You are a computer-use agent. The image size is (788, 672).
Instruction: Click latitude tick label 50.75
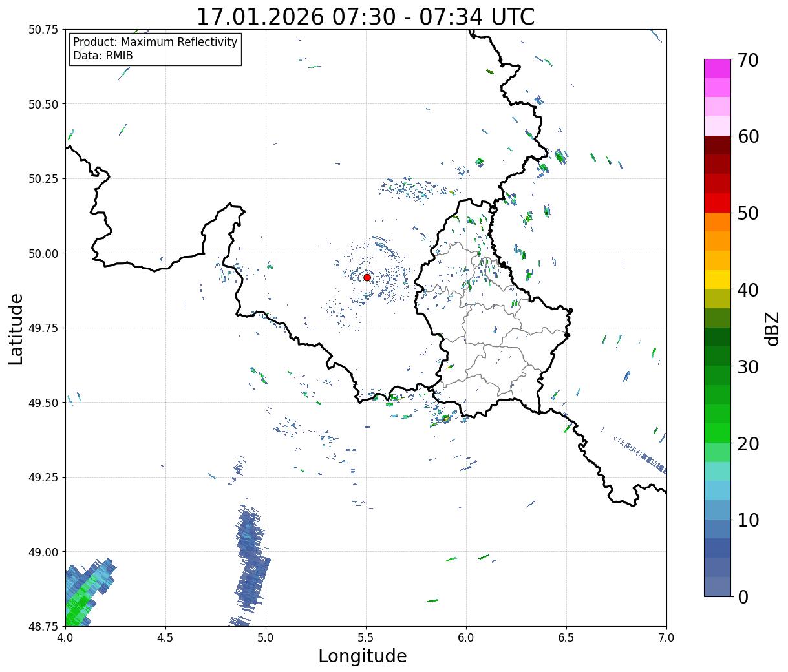pos(43,30)
